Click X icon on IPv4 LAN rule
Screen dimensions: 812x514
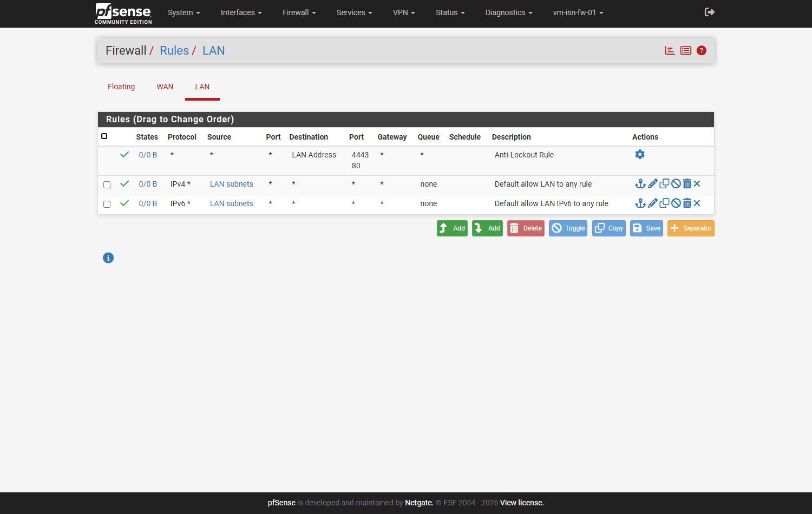tap(697, 184)
